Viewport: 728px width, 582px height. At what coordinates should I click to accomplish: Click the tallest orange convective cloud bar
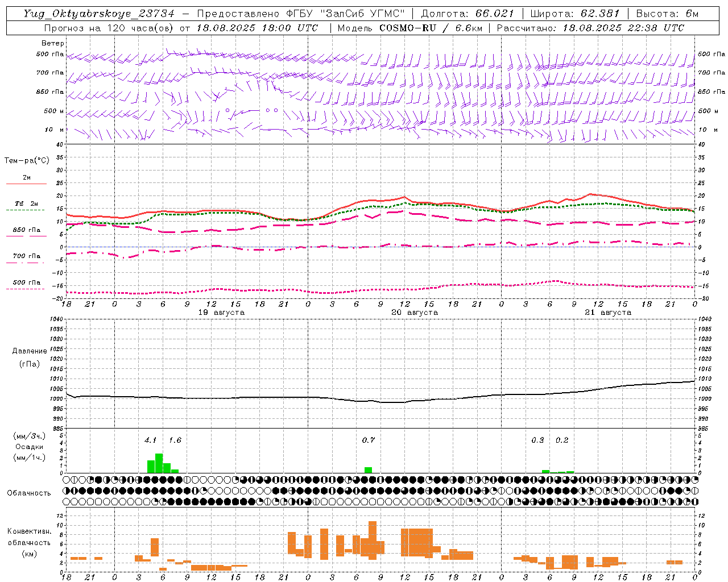pyautogui.click(x=373, y=540)
